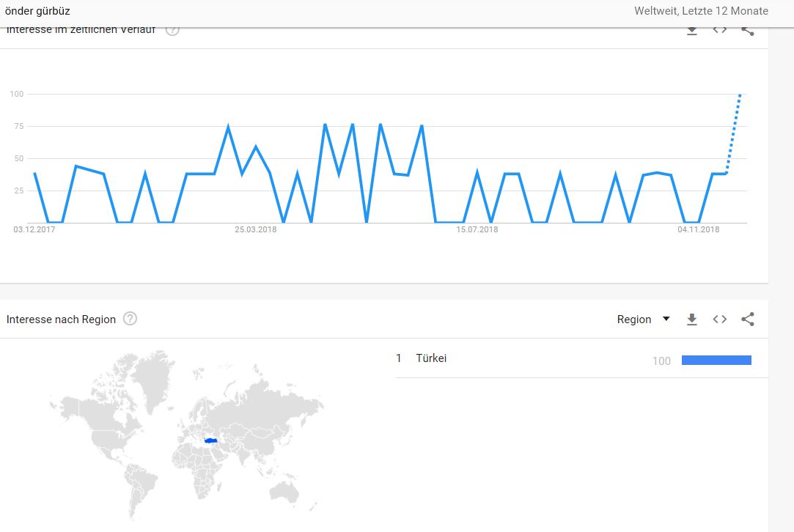794x532 pixels.
Task: Open the Region dropdown selector
Action: coord(634,319)
